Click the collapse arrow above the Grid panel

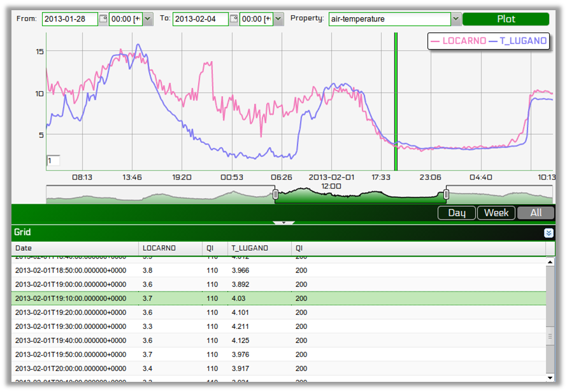point(283,223)
